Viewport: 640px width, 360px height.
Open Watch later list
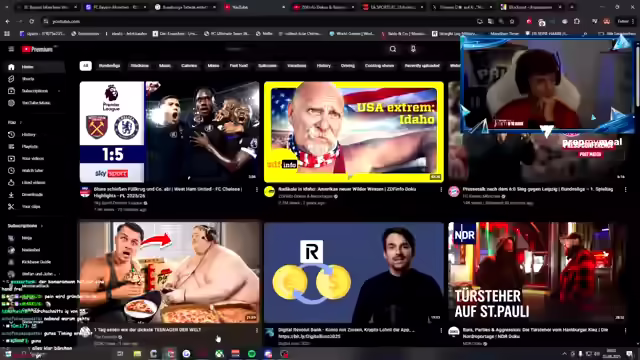[34, 171]
